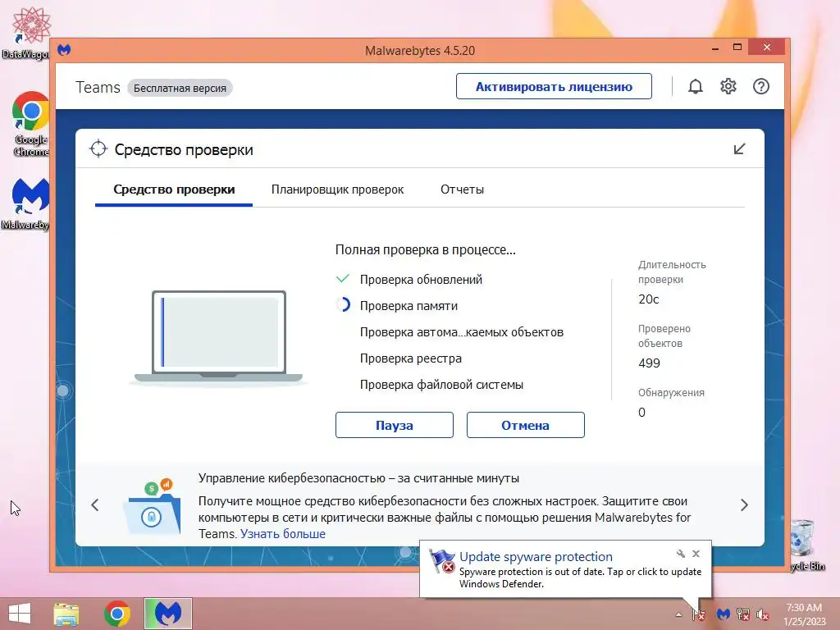Image resolution: width=840 pixels, height=630 pixels.
Task: Switch to the Отчеты tab
Action: point(462,189)
